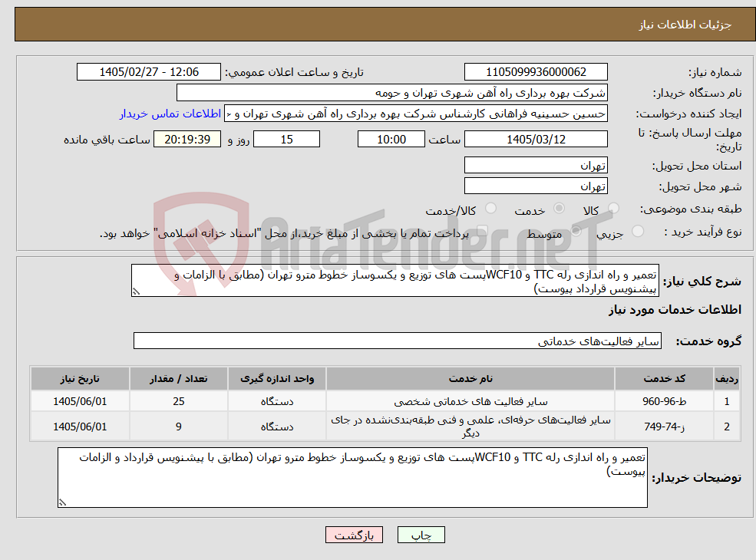Screen dimensions: 756x560
Task: Click the ردیف column header
Action: pyautogui.click(x=727, y=379)
